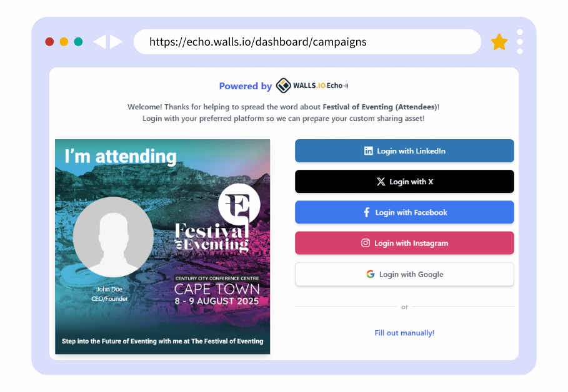The width and height of the screenshot is (568, 392).
Task: Click the yellow bookmark star
Action: tap(499, 42)
